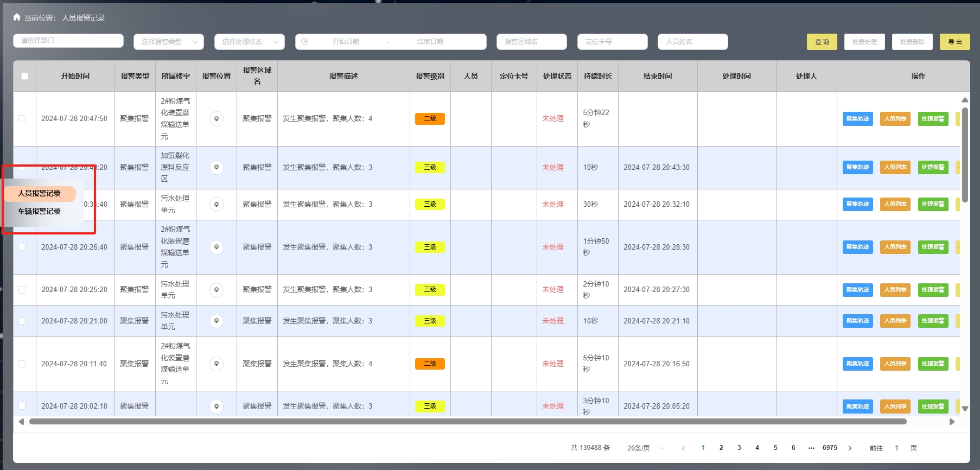This screenshot has height=470, width=980.
Task: Select 人员报警记录 menu item
Action: point(39,194)
